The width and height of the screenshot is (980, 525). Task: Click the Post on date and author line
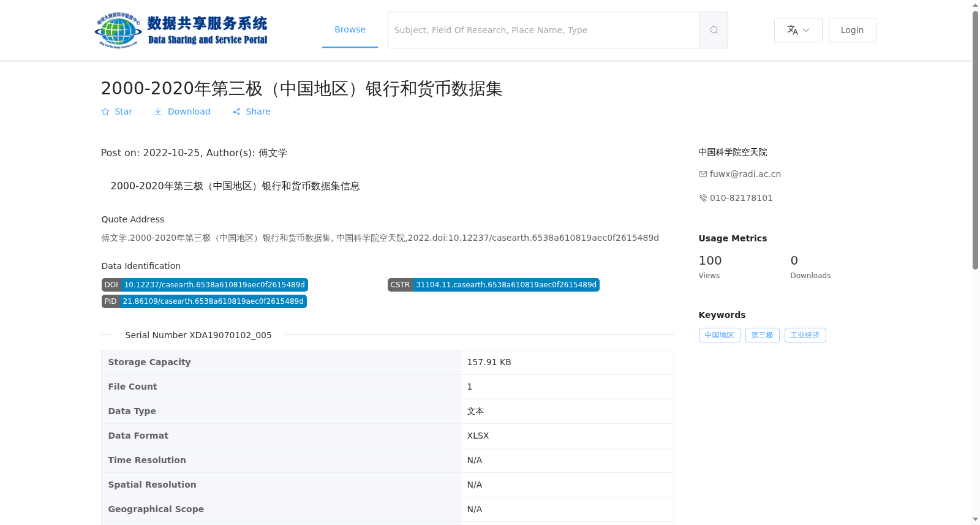click(x=194, y=153)
